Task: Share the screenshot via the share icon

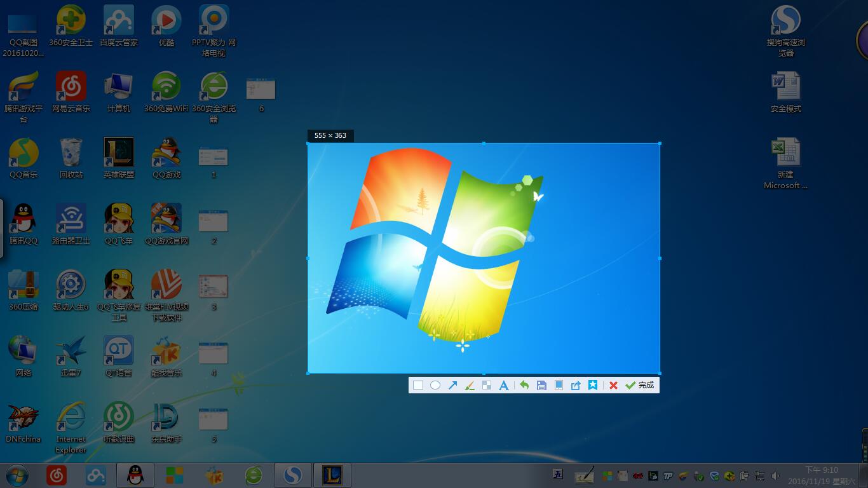Action: point(576,385)
